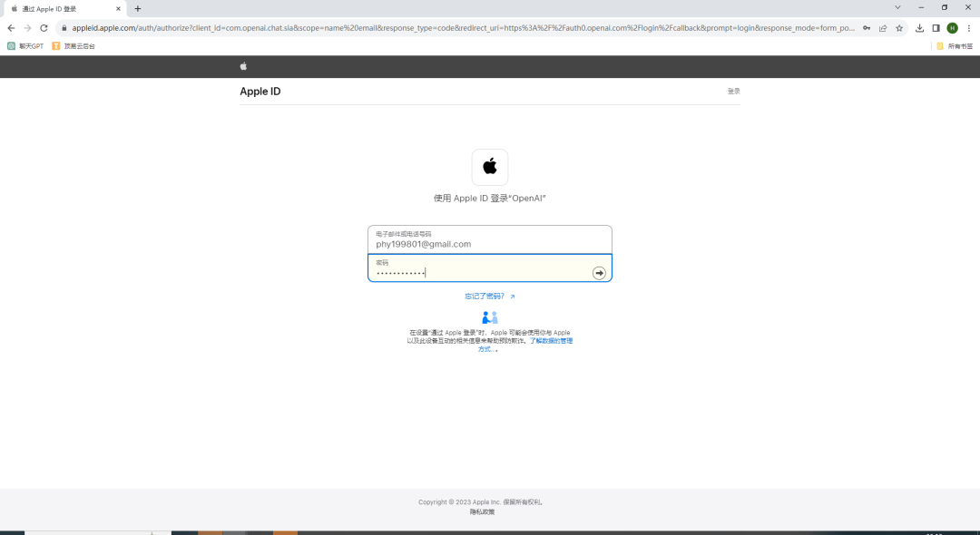This screenshot has height=535, width=980.
Task: Open Chrome's three-dot menu
Action: pyautogui.click(x=969, y=28)
